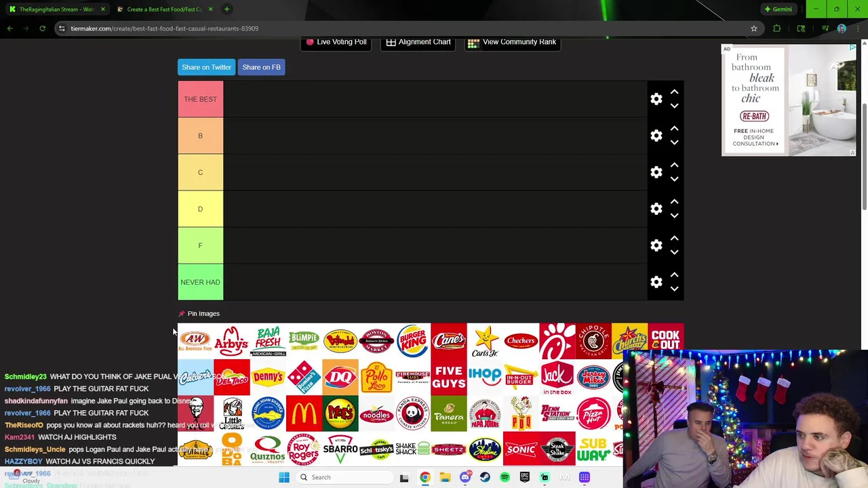Image resolution: width=868 pixels, height=488 pixels.
Task: Open Discord from the taskbar
Action: 465,477
